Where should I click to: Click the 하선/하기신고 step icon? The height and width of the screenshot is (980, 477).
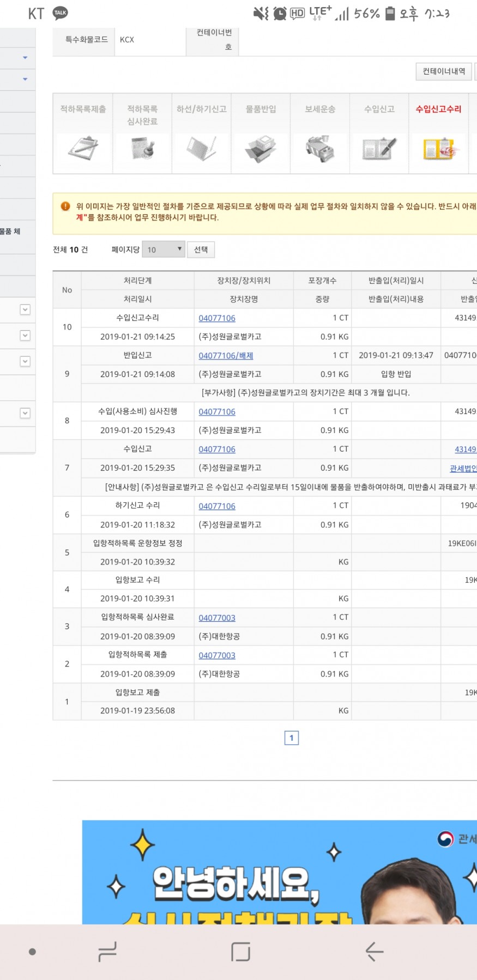tap(201, 148)
